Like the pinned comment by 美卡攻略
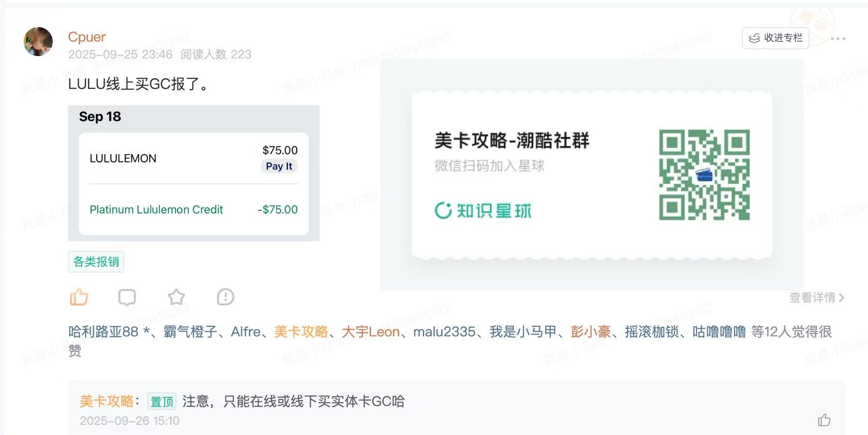Screen dimensions: 868x435 tap(824, 420)
